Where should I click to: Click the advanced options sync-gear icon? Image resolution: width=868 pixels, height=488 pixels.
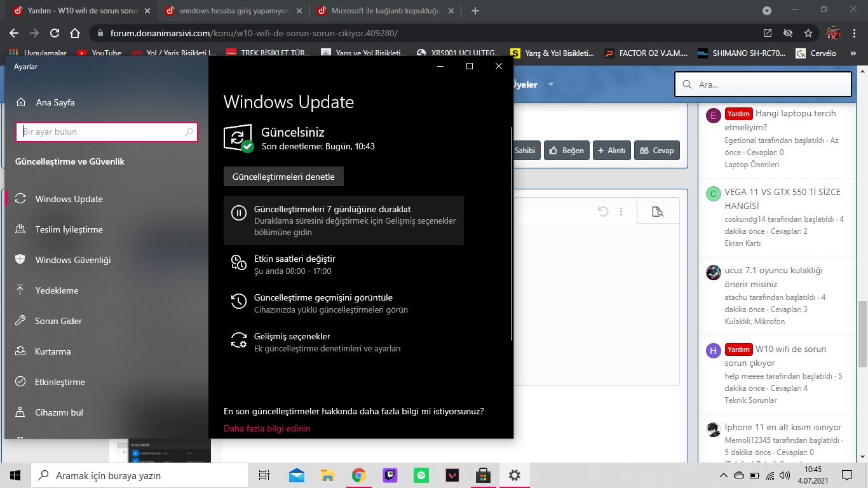click(238, 340)
